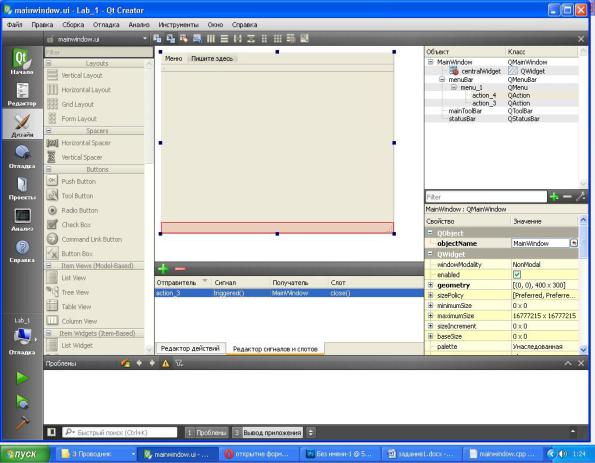Open the Проводник taskbar button
595x463 pixels.
coord(97,454)
